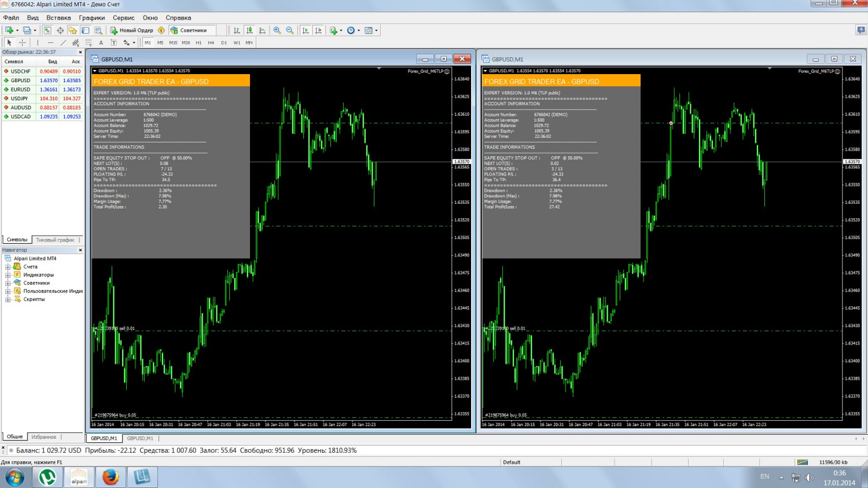The width and height of the screenshot is (868, 488).
Task: Zoom in on the chart
Action: coord(277,30)
